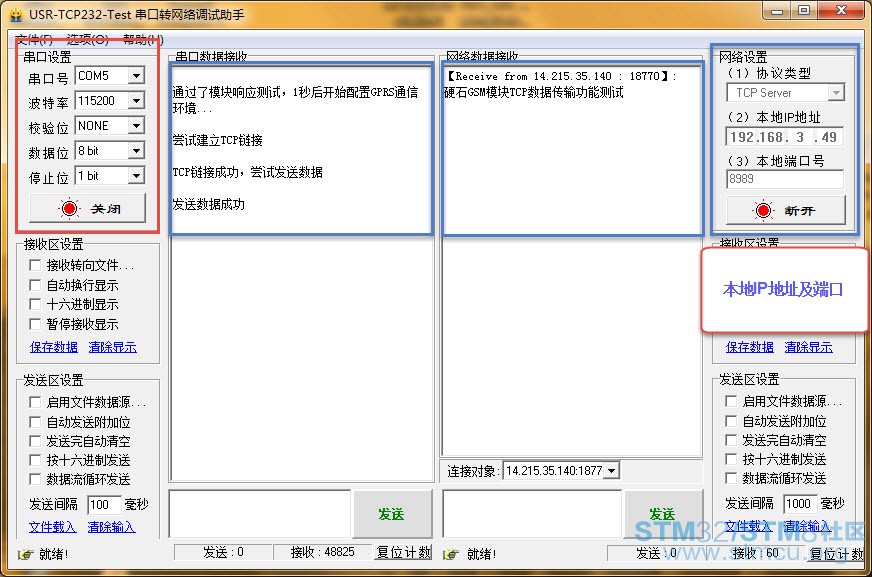Click the local port field 8989

[x=785, y=178]
